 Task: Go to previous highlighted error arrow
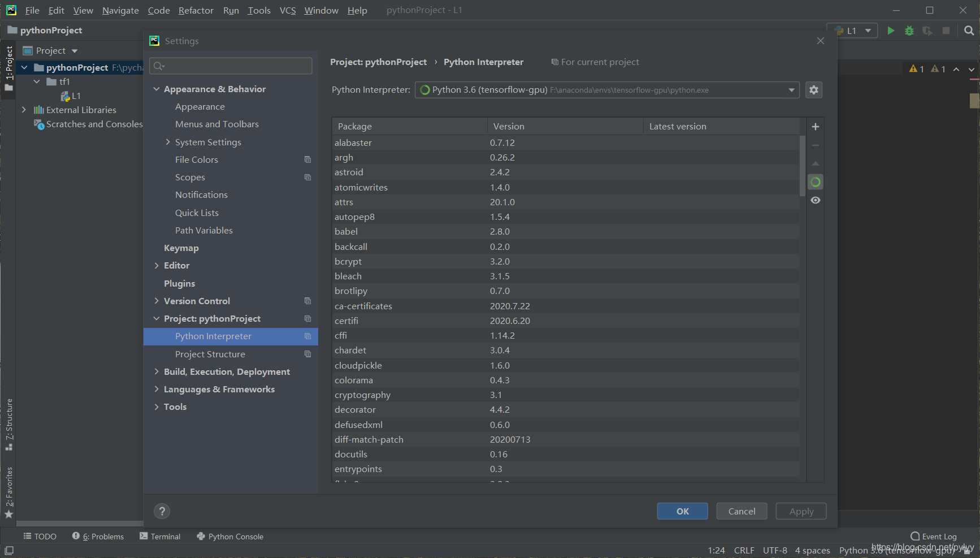(x=956, y=69)
